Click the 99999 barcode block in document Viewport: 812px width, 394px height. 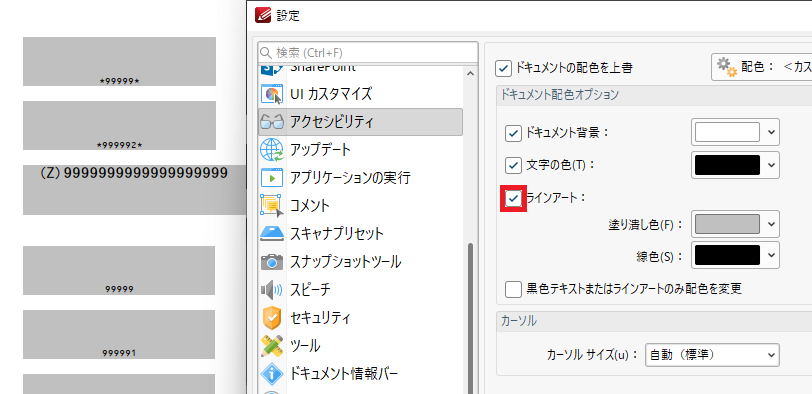click(x=119, y=270)
